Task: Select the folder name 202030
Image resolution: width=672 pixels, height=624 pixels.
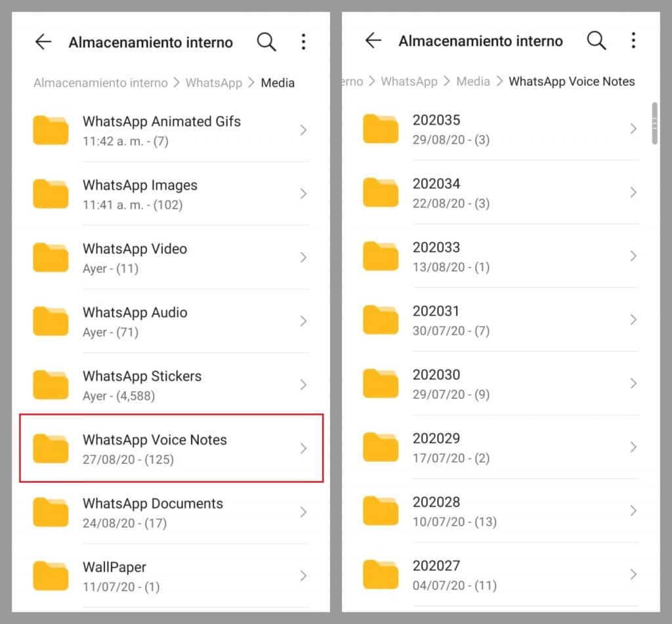Action: coord(436,375)
